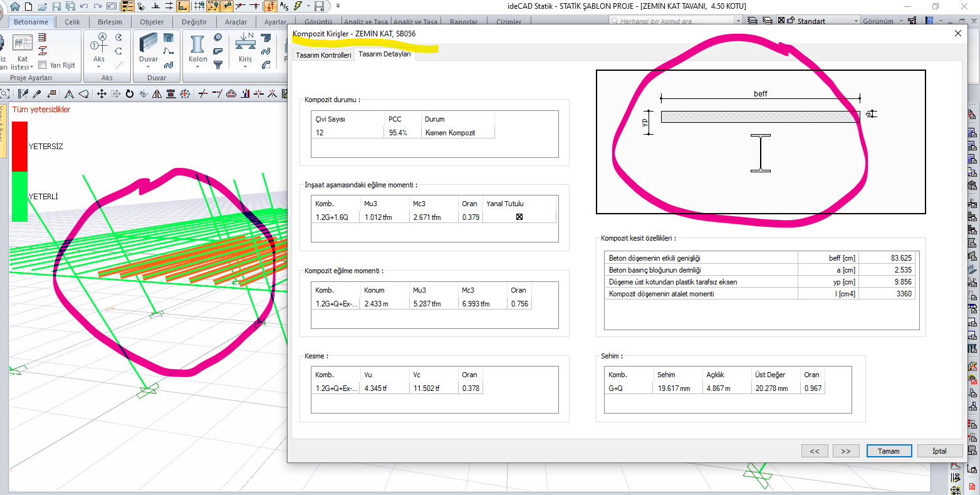Expand the command search box dropdown arrow

click(x=738, y=21)
